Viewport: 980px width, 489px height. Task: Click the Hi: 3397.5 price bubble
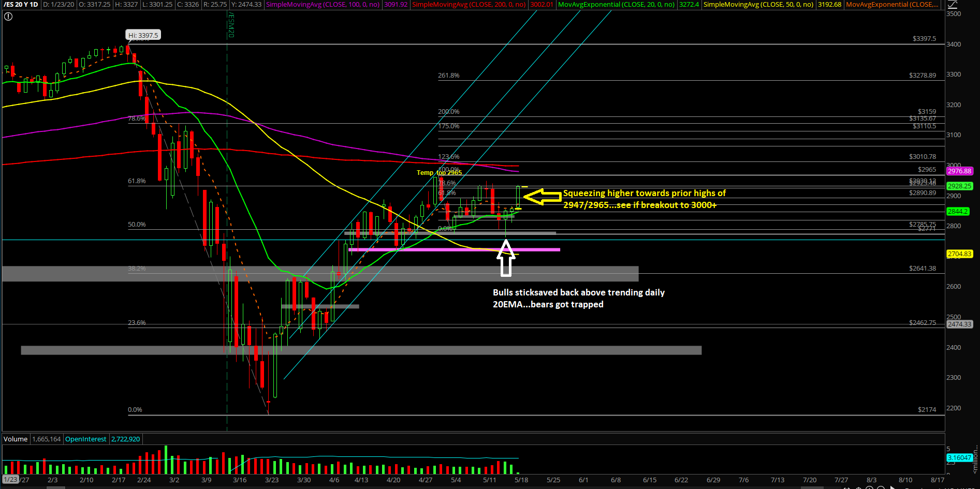point(143,35)
